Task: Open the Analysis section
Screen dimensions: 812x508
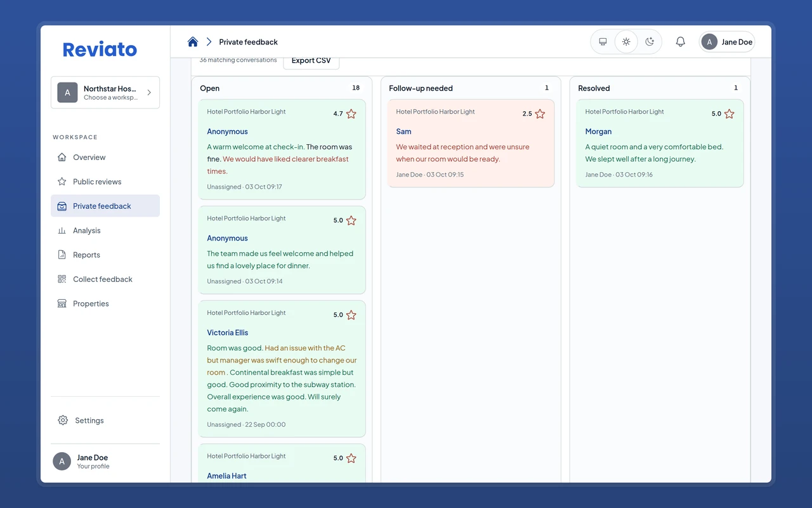Action: coord(105,231)
